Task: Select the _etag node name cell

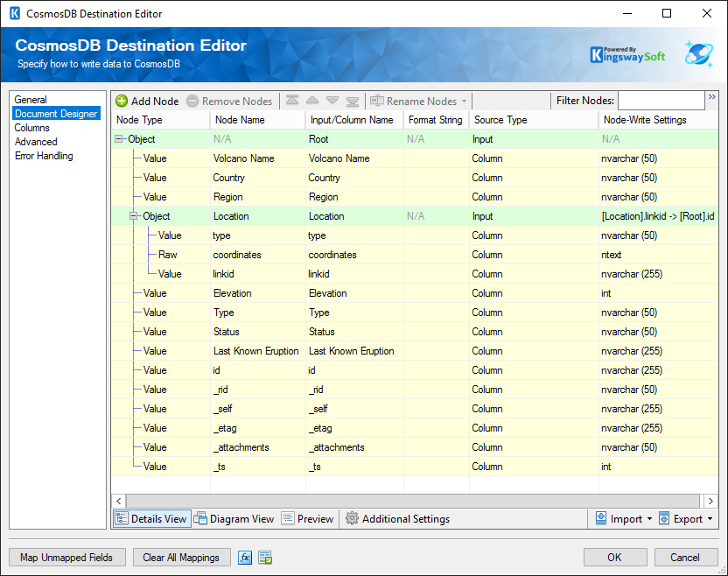Action: [257, 428]
